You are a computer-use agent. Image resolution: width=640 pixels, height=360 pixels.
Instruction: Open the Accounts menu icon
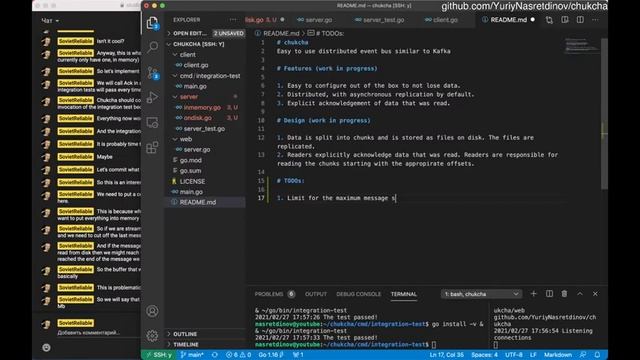tap(152, 311)
